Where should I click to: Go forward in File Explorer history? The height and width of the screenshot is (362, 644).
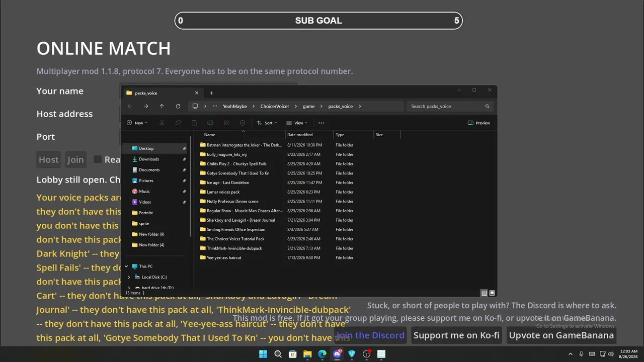point(146,106)
